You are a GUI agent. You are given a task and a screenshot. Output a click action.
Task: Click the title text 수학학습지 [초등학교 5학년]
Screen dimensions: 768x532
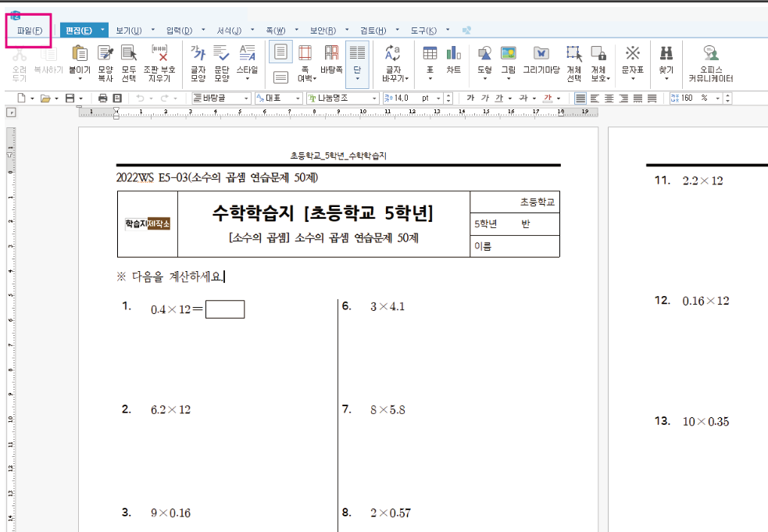pyautogui.click(x=323, y=213)
